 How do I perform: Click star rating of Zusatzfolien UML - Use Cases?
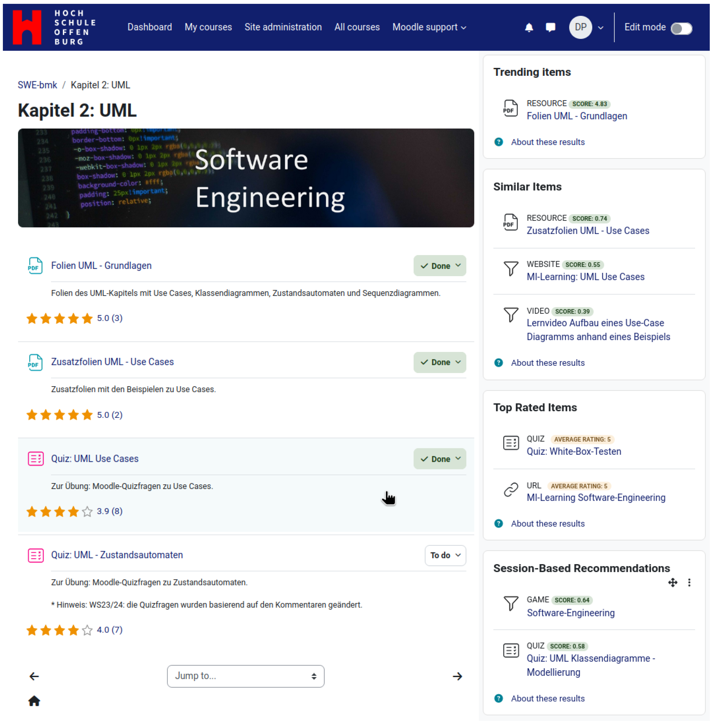click(x=59, y=415)
